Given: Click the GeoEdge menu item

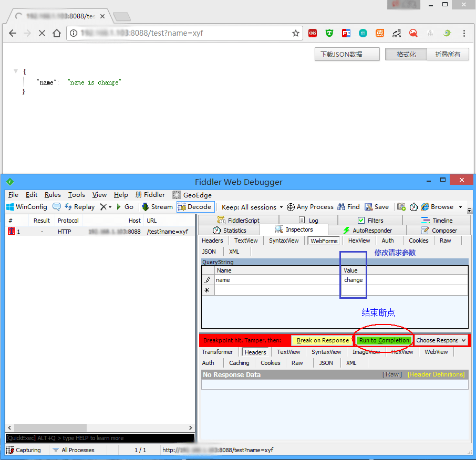Looking at the screenshot, I should click(x=192, y=195).
